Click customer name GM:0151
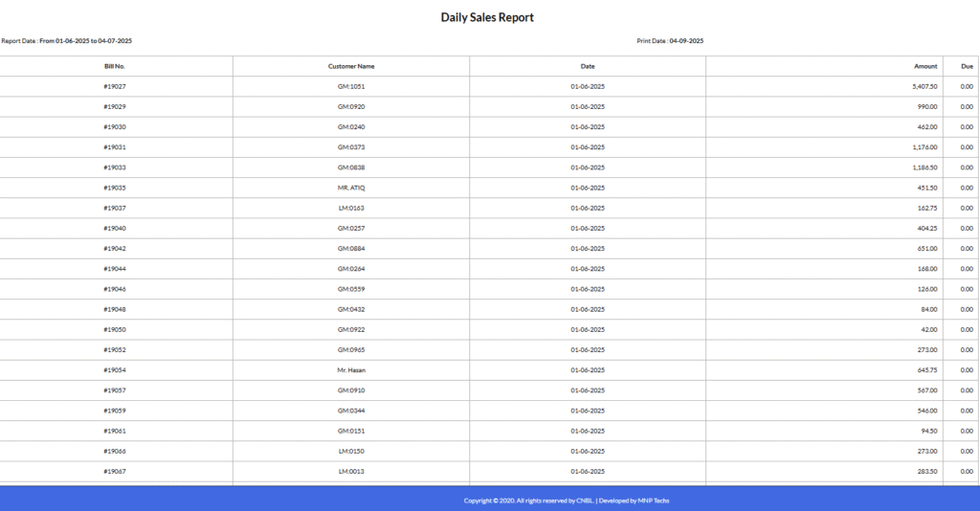The height and width of the screenshot is (511, 980). (x=351, y=431)
